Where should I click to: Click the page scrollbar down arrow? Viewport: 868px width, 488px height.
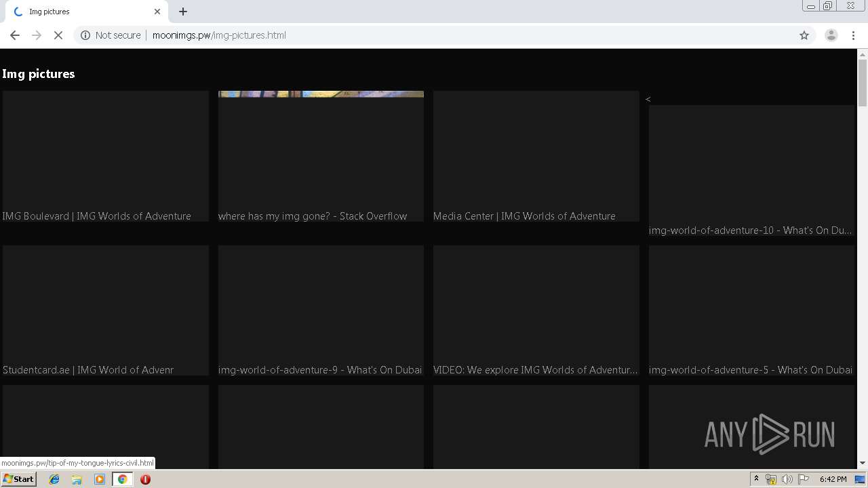863,463
